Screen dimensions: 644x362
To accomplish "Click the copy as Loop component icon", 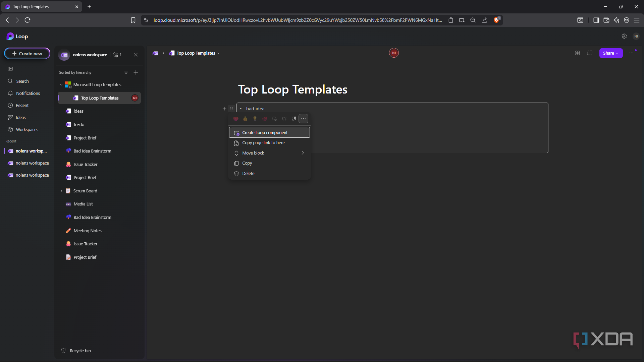I will 590,53.
